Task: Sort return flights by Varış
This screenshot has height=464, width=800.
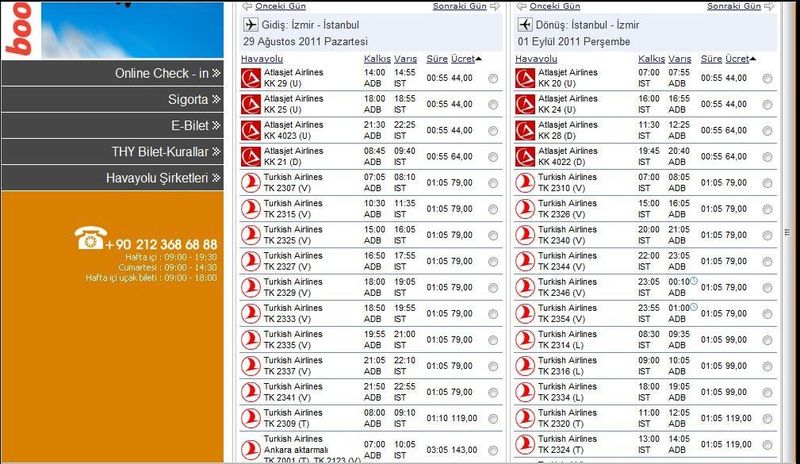Action: click(680, 59)
